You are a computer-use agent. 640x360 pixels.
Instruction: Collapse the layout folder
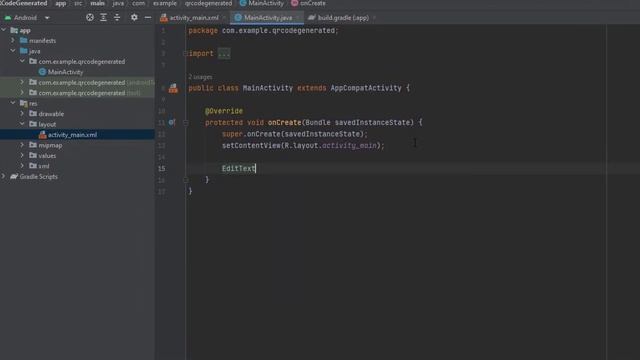pyautogui.click(x=22, y=124)
